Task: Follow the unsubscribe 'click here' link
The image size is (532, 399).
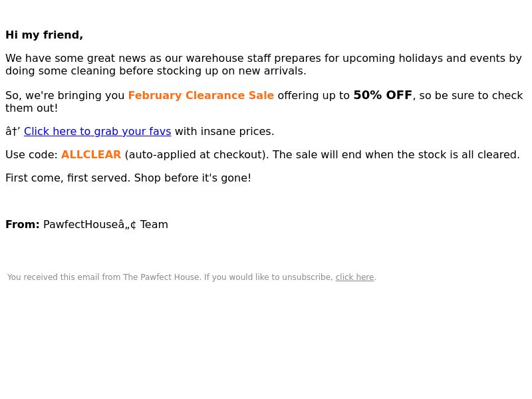Action: click(354, 277)
